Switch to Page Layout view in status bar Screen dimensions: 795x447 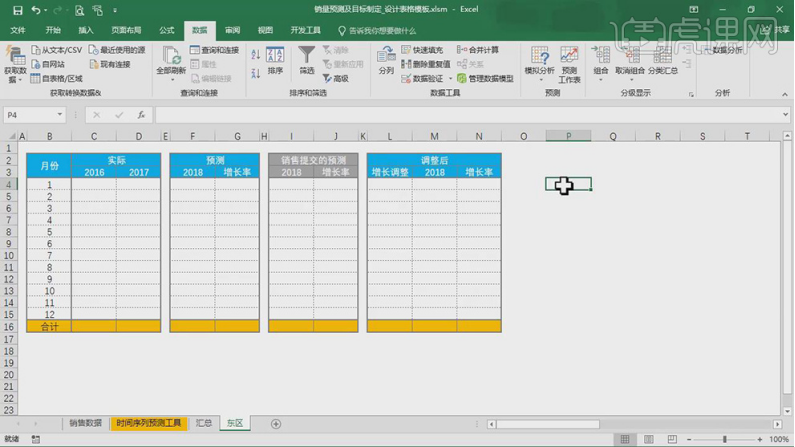(x=648, y=439)
